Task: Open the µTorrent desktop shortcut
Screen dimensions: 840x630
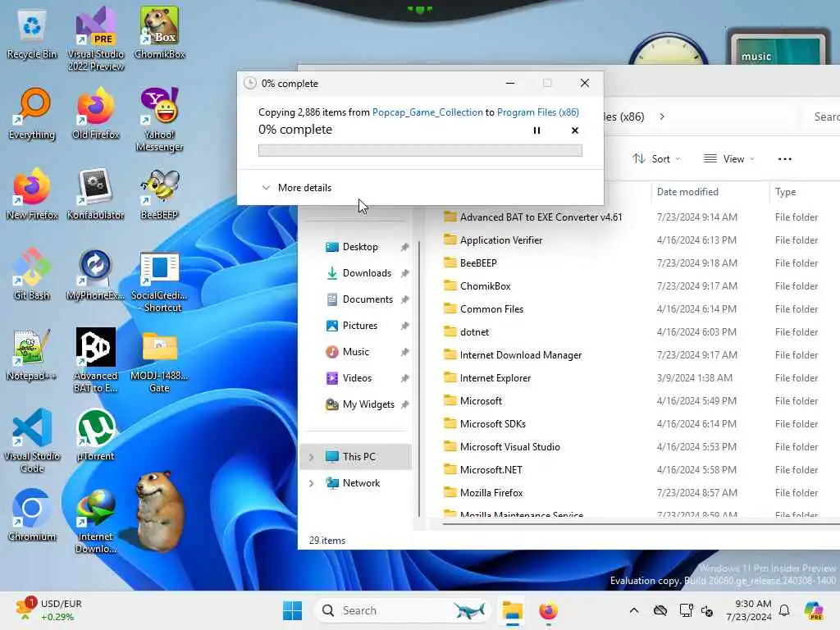Action: pyautogui.click(x=96, y=435)
